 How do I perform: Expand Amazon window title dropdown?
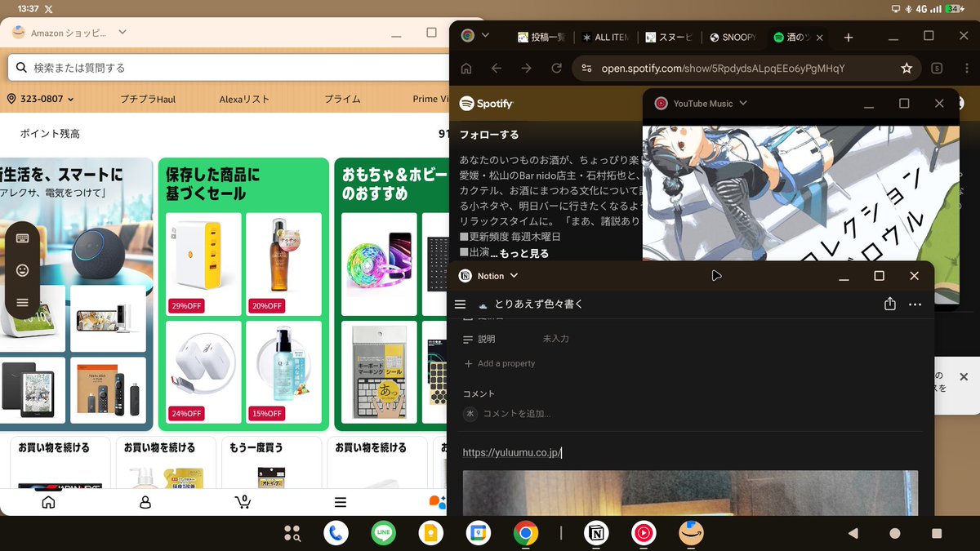(x=122, y=33)
